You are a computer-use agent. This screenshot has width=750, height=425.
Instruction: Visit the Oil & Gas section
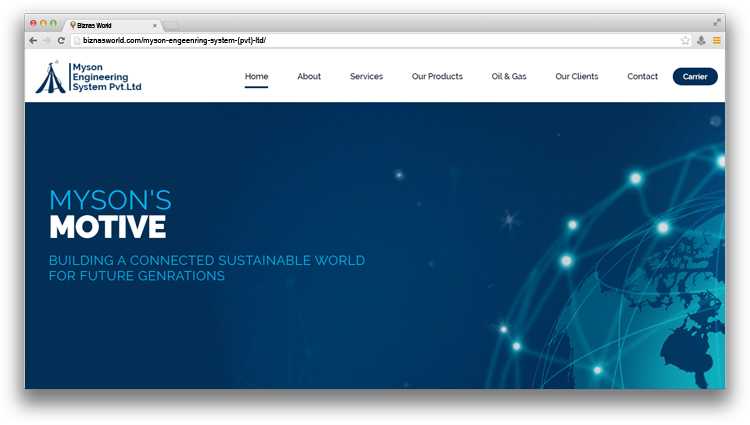click(509, 77)
